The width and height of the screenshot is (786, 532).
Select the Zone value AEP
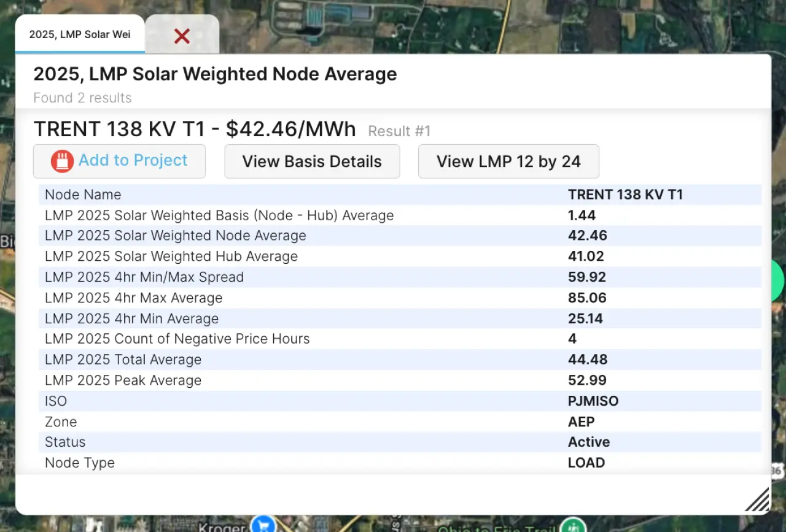(x=581, y=422)
